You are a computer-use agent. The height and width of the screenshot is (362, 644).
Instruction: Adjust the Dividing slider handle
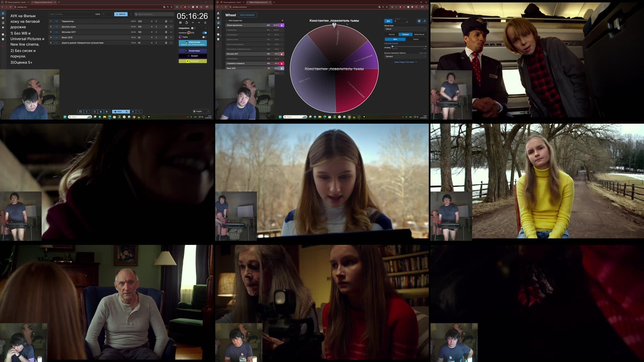[x=392, y=46]
